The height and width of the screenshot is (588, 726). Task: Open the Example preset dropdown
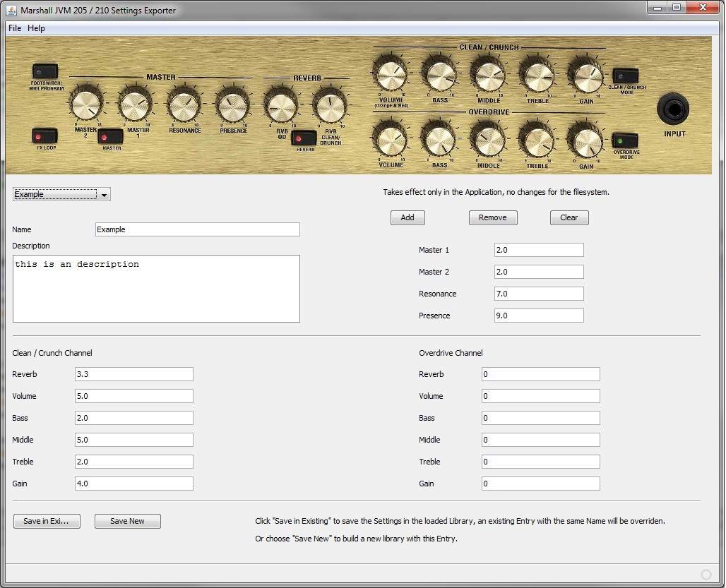point(61,194)
